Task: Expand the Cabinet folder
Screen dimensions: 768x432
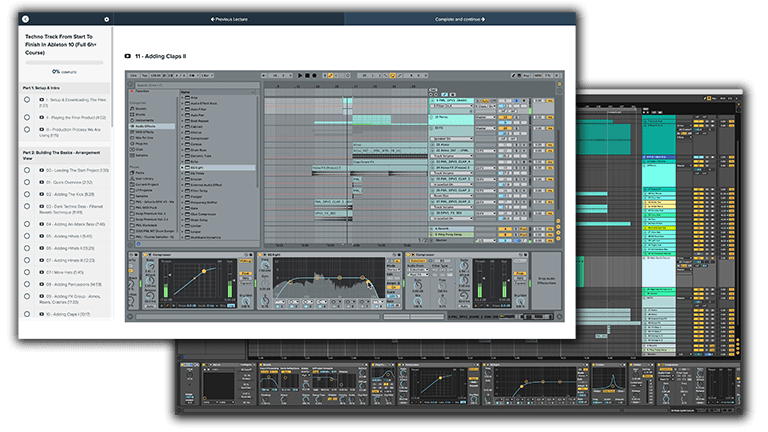Action: point(182,126)
